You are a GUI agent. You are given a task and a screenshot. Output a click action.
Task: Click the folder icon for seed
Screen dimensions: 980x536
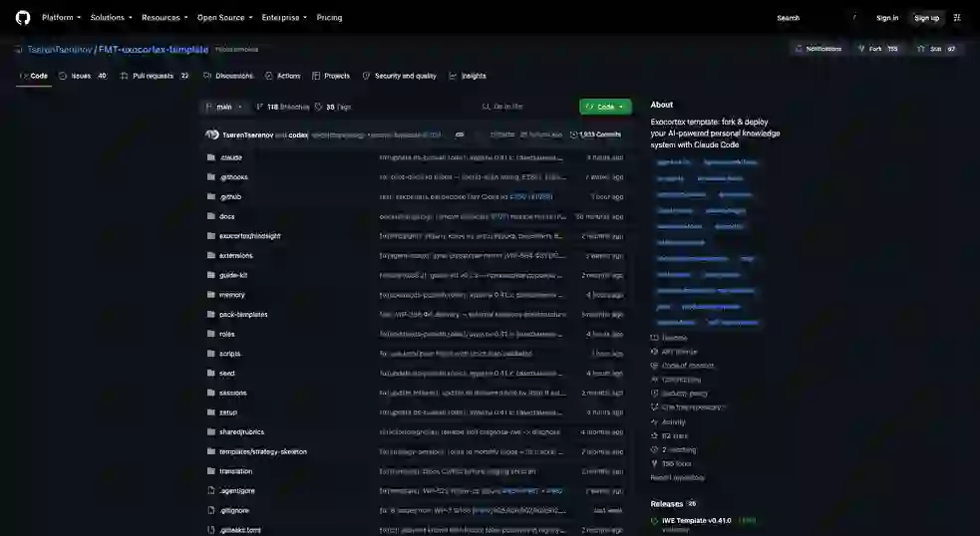click(x=211, y=373)
